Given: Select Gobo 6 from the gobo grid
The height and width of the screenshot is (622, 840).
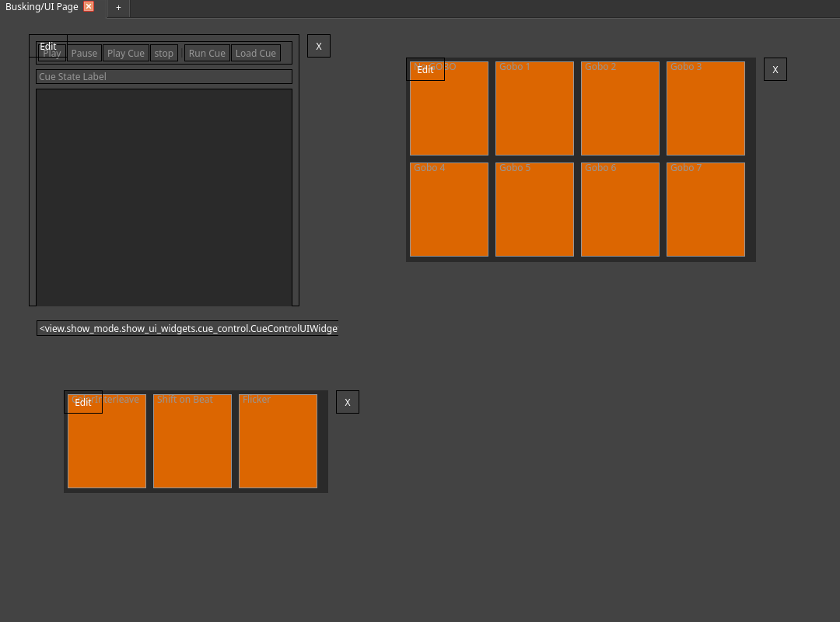Looking at the screenshot, I should click(620, 209).
